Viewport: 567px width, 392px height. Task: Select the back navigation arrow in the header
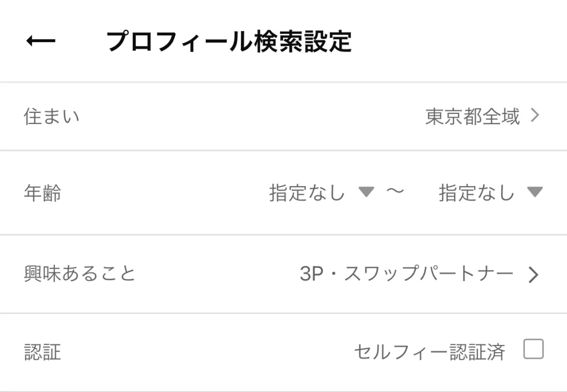(x=40, y=40)
